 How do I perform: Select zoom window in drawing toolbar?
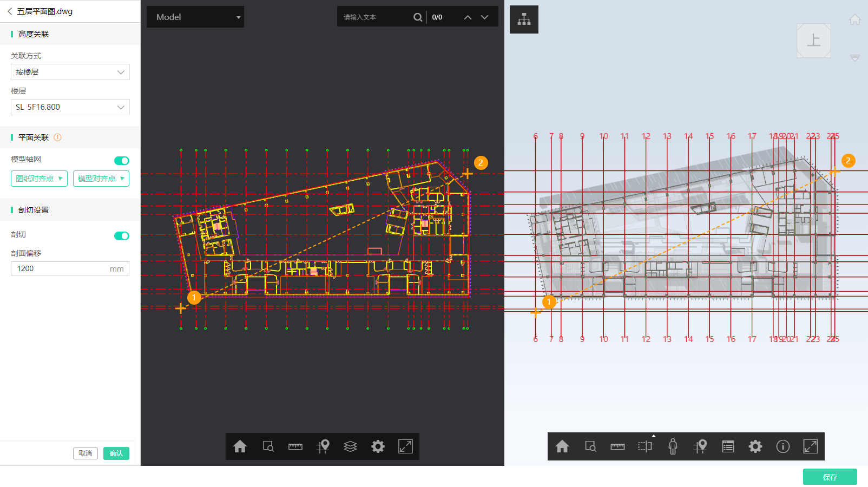tap(268, 446)
